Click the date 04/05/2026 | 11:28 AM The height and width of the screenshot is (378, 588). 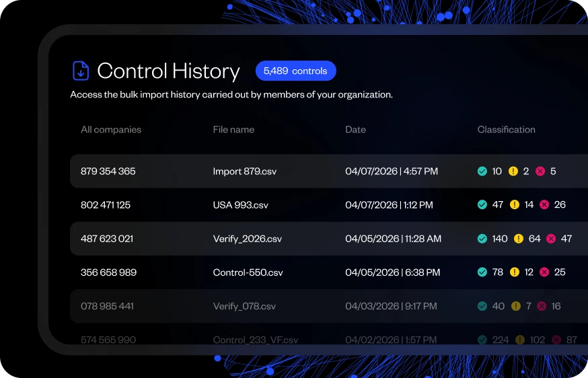(x=393, y=239)
